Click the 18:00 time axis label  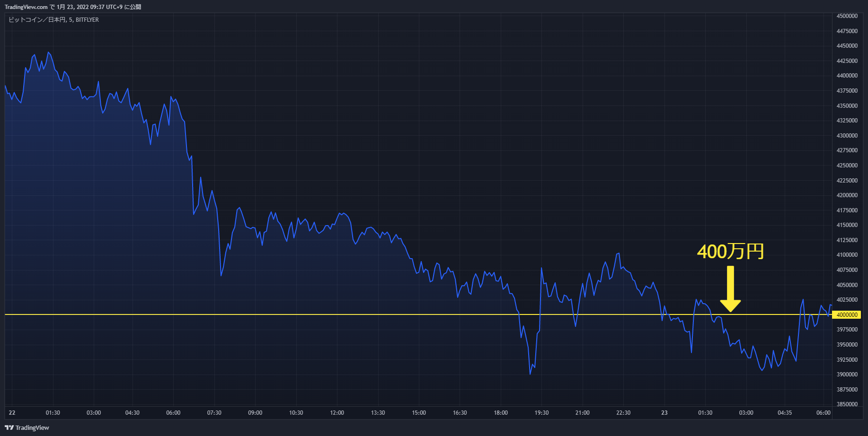click(501, 413)
